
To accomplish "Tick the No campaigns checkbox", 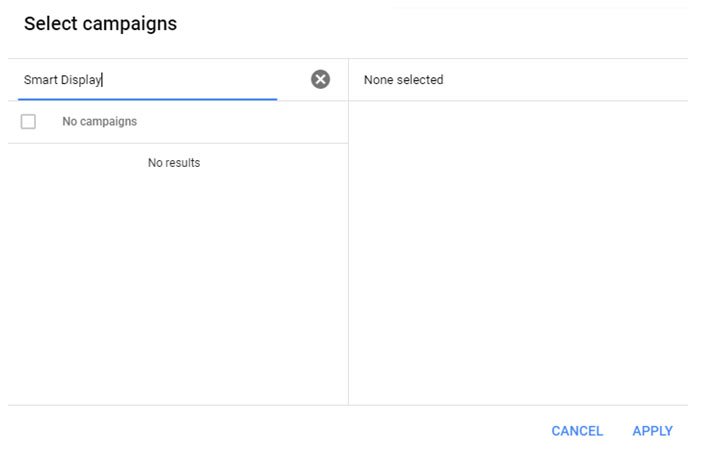I will pyautogui.click(x=28, y=121).
